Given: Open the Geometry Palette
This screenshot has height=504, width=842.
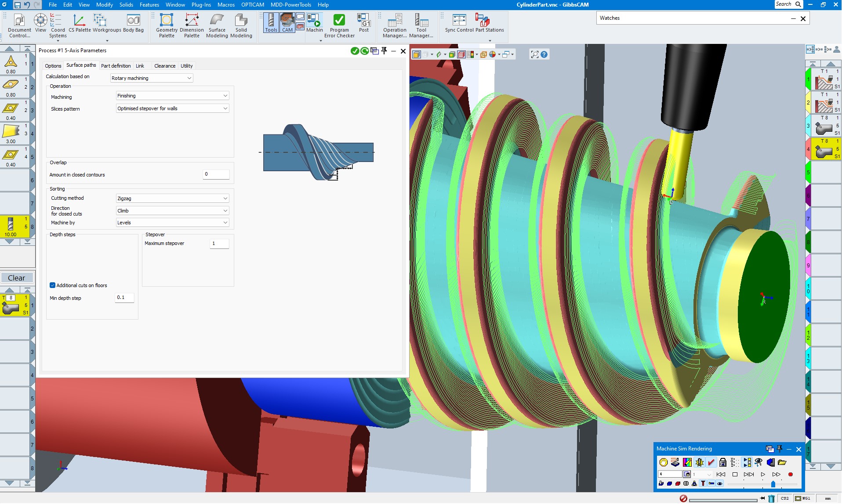Looking at the screenshot, I should (167, 25).
